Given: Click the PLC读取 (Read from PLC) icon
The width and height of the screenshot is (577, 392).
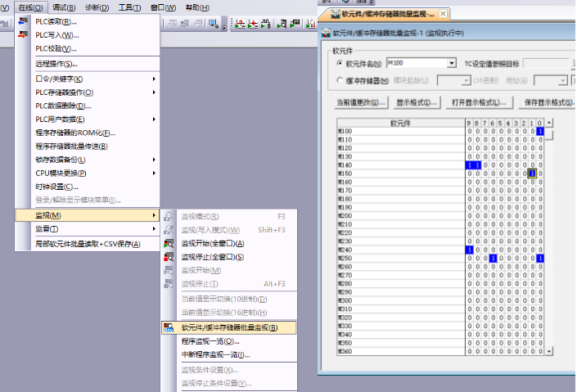Looking at the screenshot, I should [x=22, y=21].
